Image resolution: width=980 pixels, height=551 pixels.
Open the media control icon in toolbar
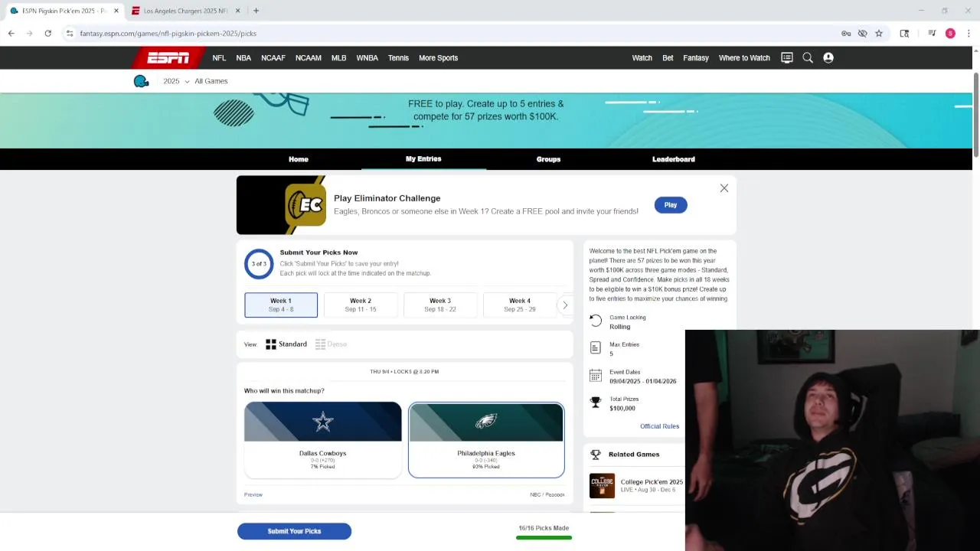click(932, 33)
